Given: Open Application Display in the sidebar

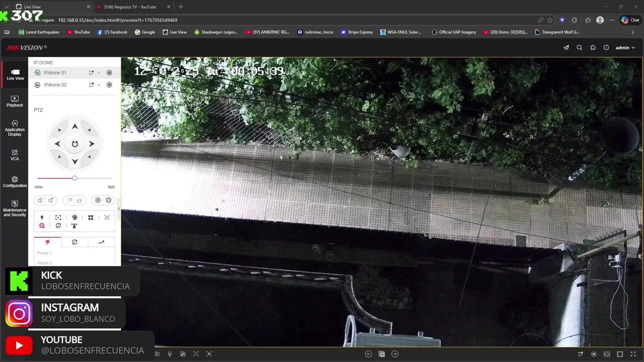Looking at the screenshot, I should tap(15, 128).
